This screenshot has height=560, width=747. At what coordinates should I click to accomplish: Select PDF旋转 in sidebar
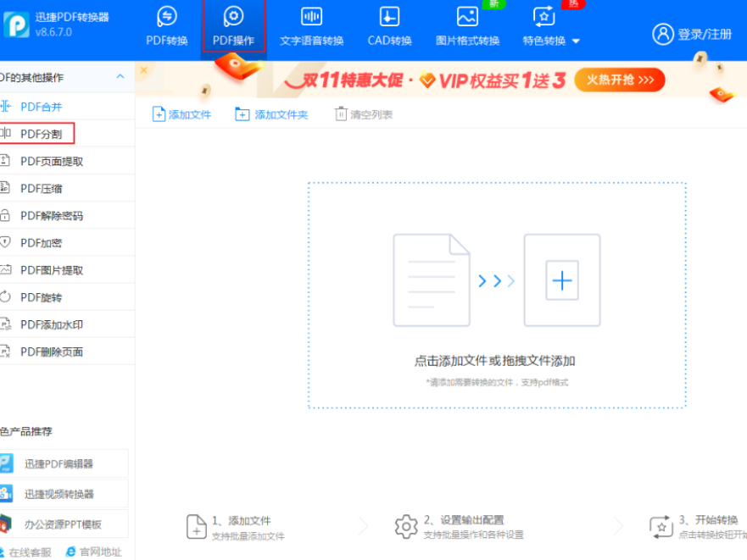click(67, 297)
